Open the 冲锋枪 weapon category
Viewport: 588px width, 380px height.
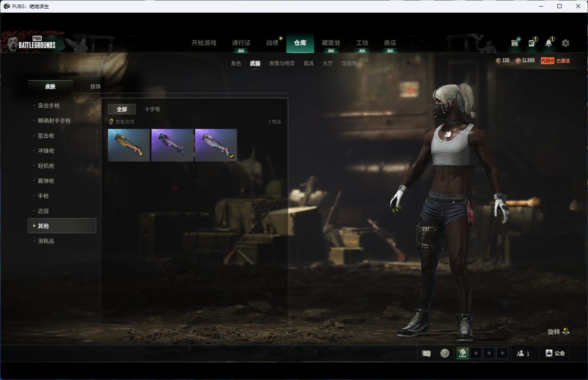point(46,151)
